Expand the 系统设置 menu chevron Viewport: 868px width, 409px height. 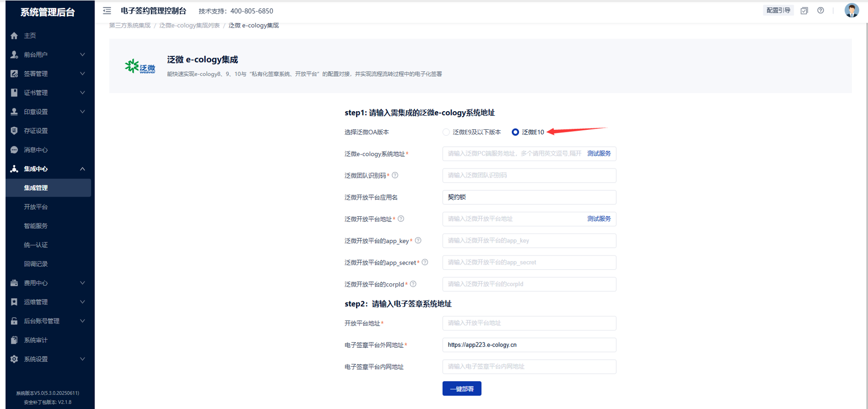click(x=82, y=359)
